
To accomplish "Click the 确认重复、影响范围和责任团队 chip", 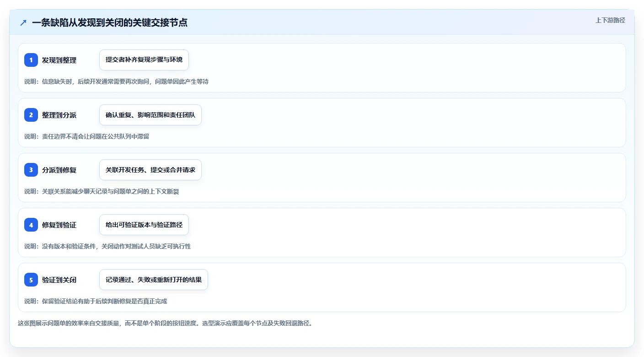I will pos(150,115).
